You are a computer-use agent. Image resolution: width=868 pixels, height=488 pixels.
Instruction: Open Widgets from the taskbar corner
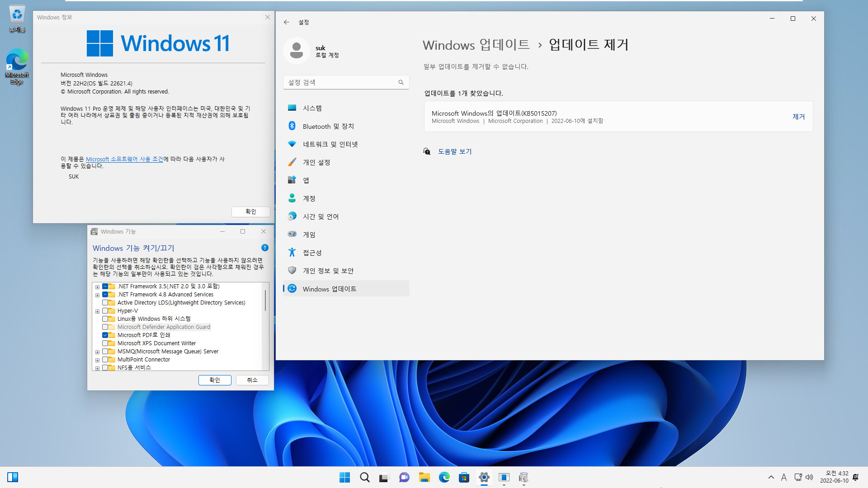point(13,477)
